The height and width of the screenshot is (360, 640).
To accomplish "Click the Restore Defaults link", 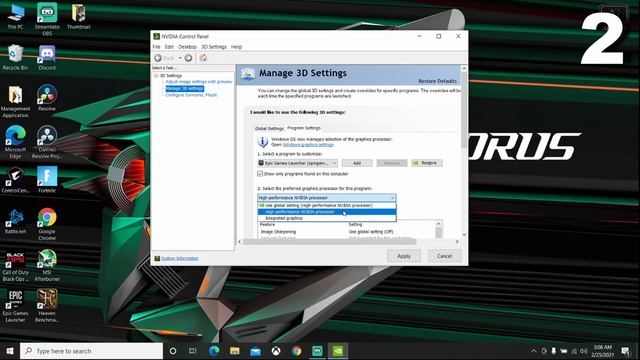I will (438, 81).
